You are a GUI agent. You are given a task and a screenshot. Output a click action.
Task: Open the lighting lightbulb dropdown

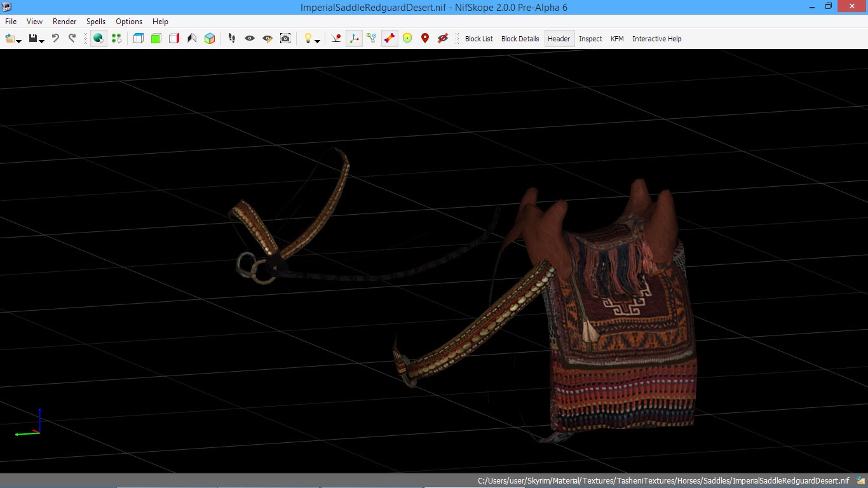317,41
